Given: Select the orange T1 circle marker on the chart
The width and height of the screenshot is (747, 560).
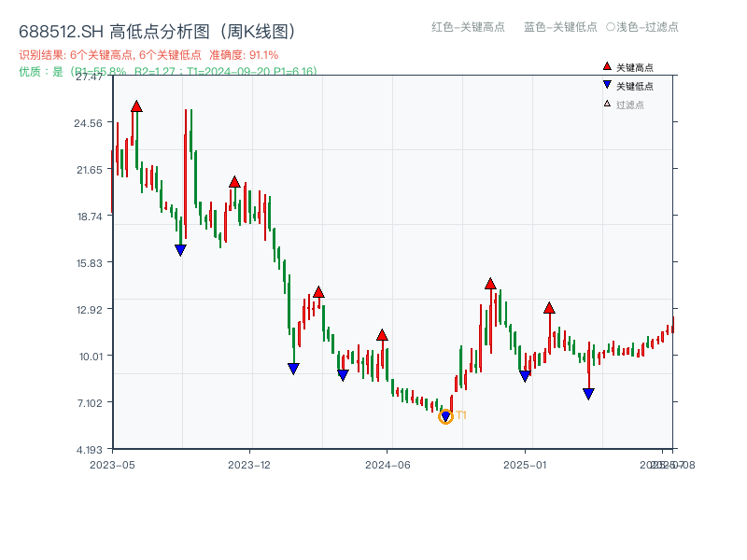Looking at the screenshot, I should [445, 414].
